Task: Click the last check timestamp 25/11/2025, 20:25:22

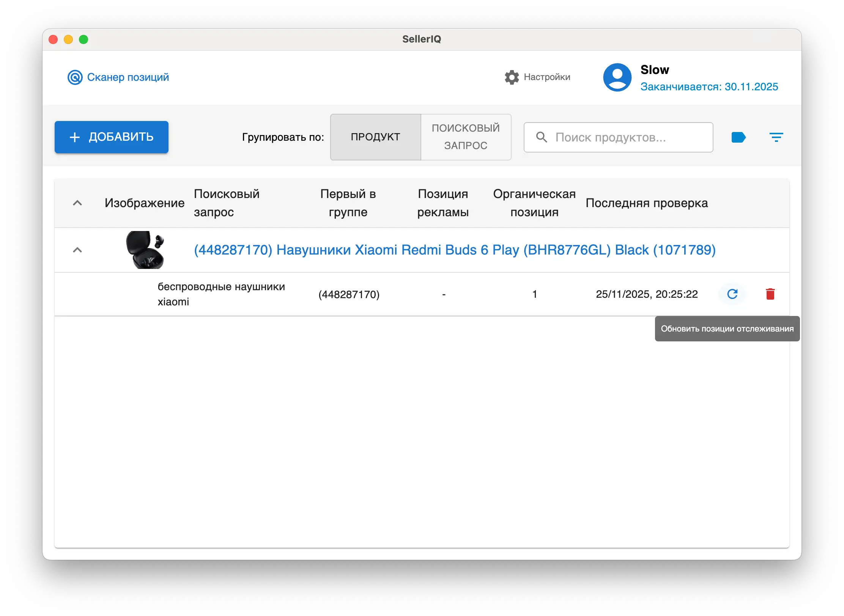Action: pos(647,294)
